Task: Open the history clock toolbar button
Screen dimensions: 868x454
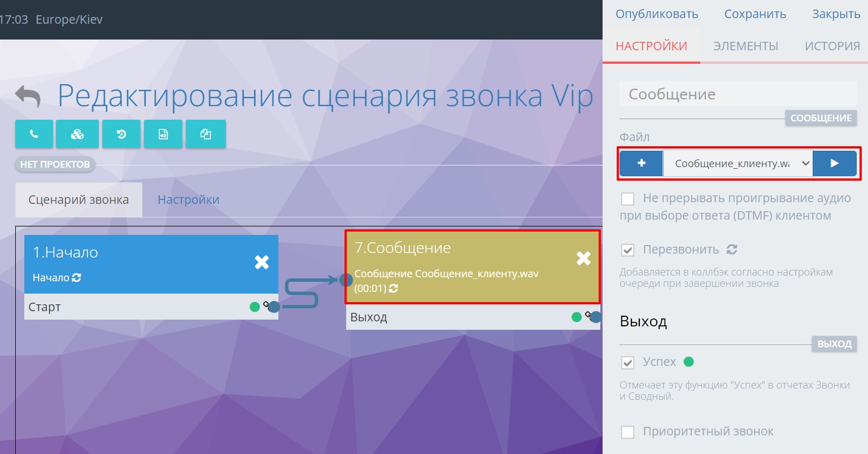Action: point(121,134)
